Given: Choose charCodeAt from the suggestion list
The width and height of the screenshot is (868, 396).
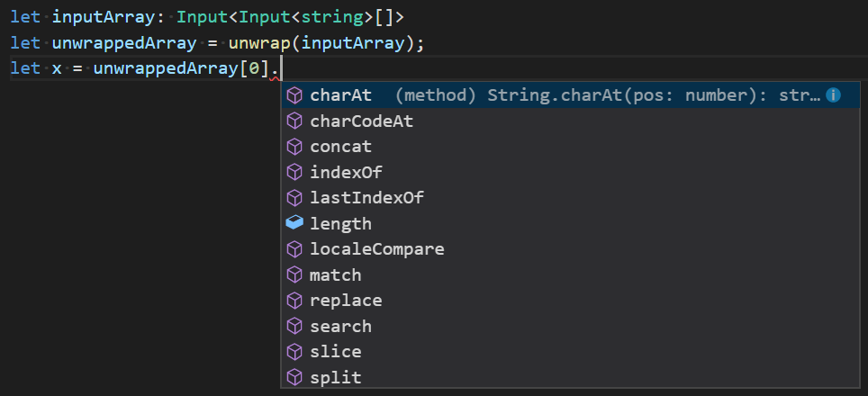Looking at the screenshot, I should pyautogui.click(x=570, y=121).
